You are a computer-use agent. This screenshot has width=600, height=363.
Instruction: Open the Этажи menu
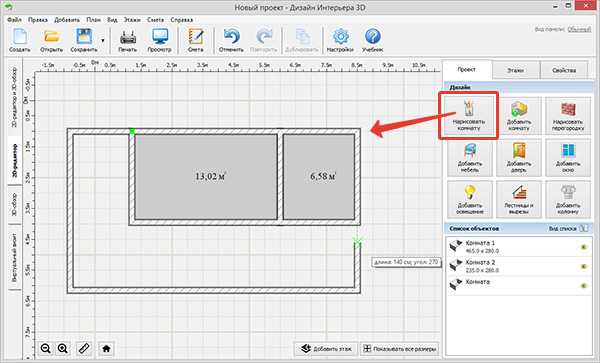tap(132, 20)
